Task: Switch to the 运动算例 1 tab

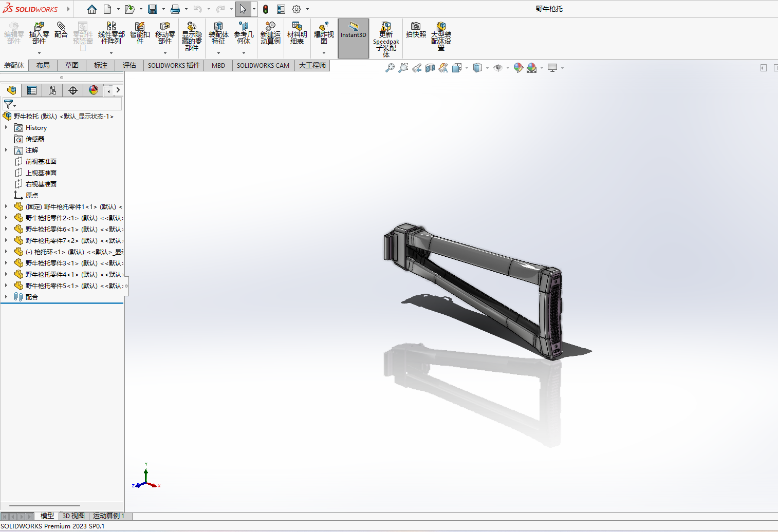Action: [x=108, y=516]
